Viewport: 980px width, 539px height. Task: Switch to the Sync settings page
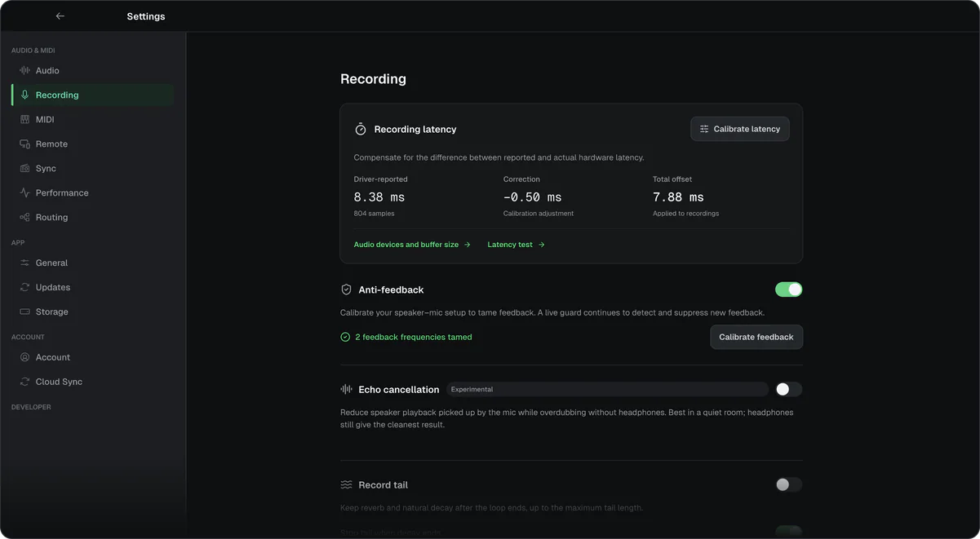click(93, 169)
